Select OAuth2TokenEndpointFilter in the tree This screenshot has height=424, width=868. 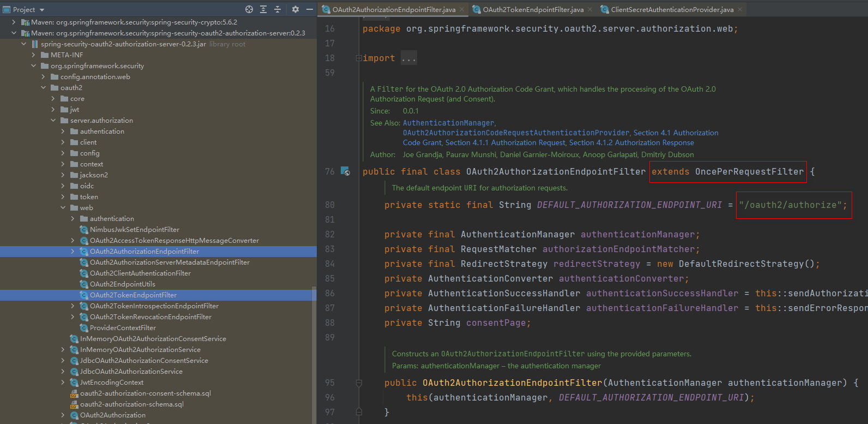(x=134, y=295)
